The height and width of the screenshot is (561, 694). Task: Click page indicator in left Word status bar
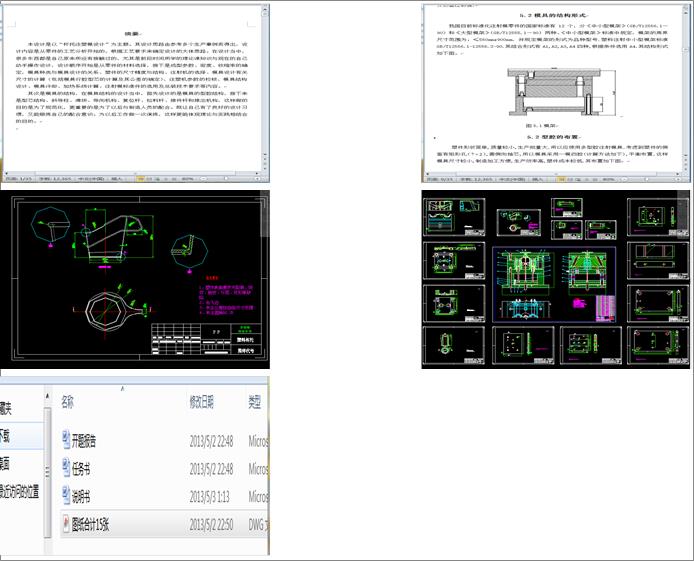18,179
